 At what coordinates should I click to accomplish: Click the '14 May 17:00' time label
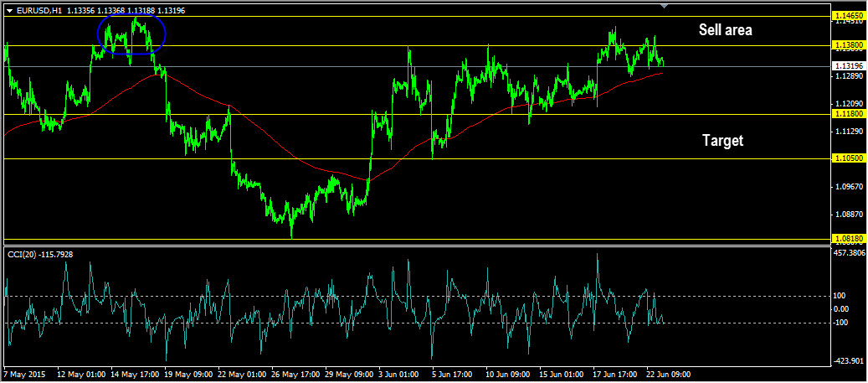pyautogui.click(x=136, y=374)
